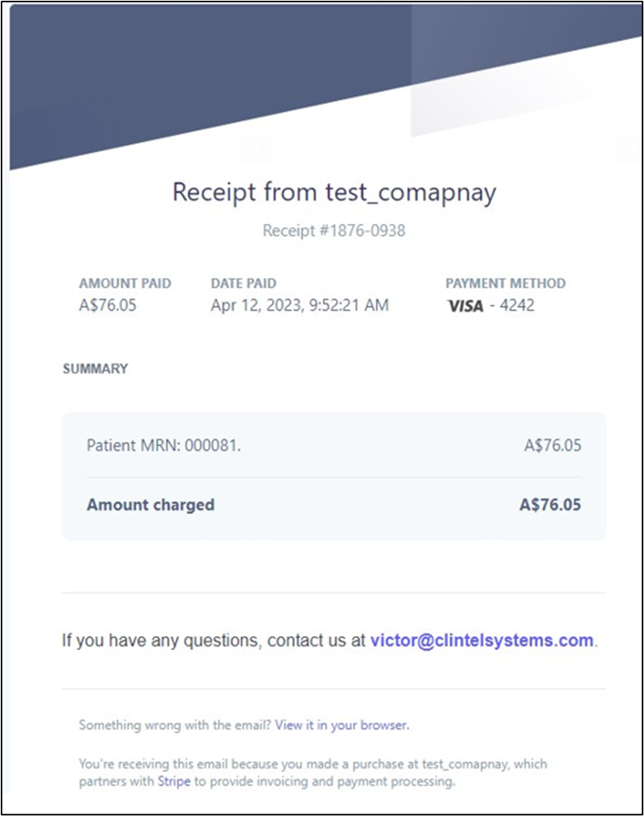Select the card ending 4242 text

point(517,305)
